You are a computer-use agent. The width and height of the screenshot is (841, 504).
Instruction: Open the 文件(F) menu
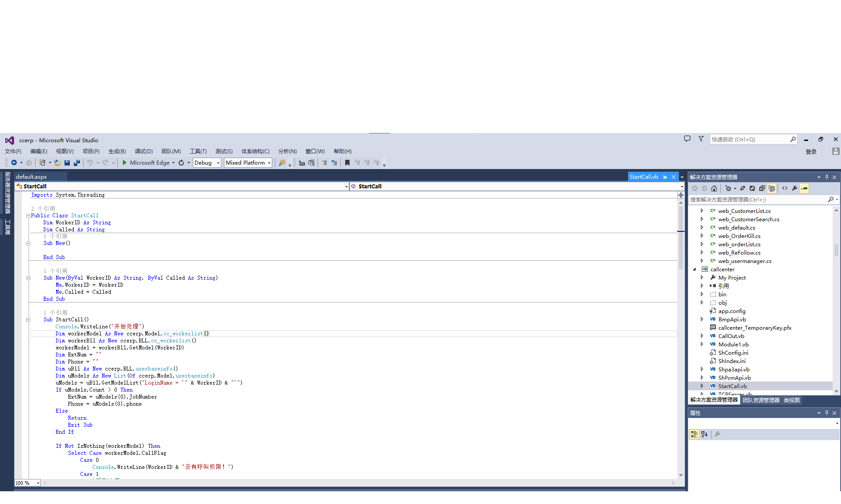[x=13, y=151]
